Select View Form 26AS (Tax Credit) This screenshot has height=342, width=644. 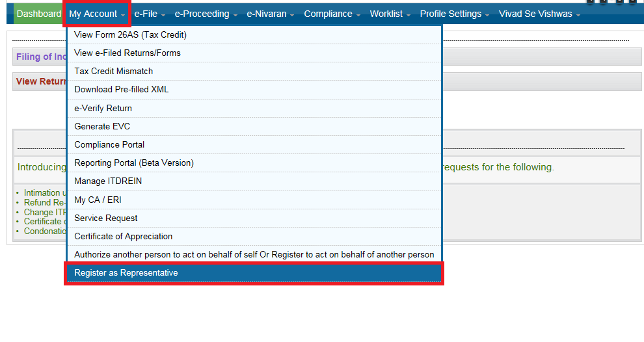pyautogui.click(x=254, y=35)
